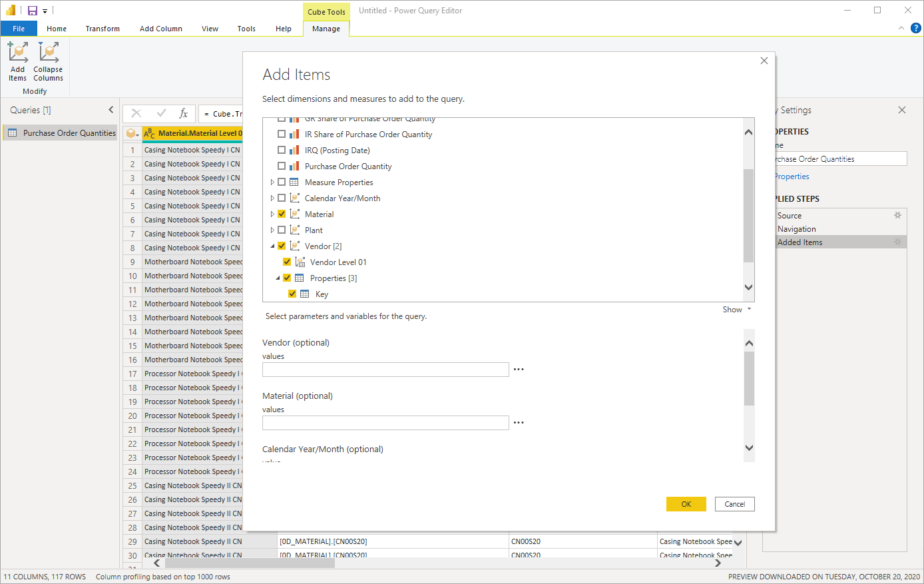The width and height of the screenshot is (924, 584).
Task: Enable the IRQ (Posting Date) checkbox
Action: click(x=282, y=150)
